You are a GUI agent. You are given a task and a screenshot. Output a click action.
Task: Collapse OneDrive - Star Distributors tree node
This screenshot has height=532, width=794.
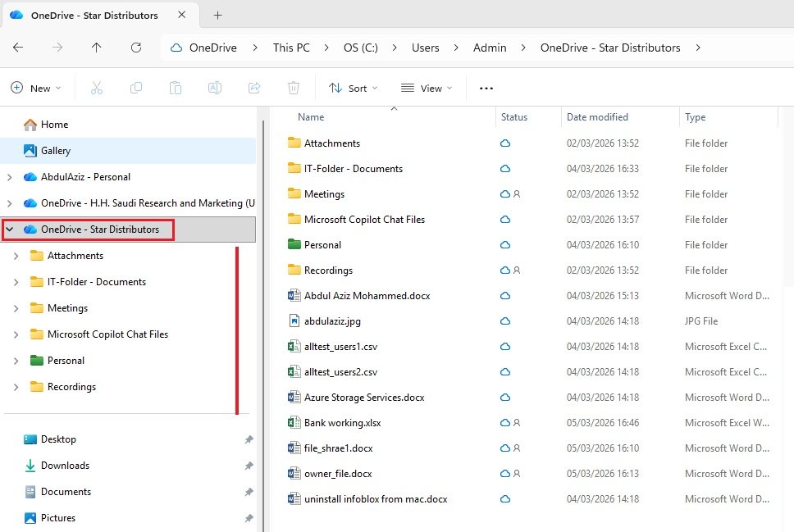tap(10, 230)
